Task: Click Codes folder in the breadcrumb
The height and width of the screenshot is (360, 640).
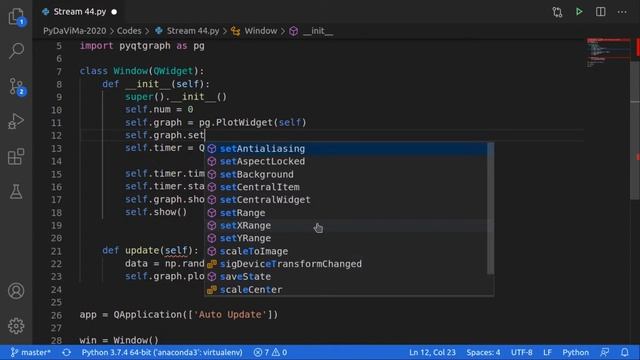Action: [129, 31]
